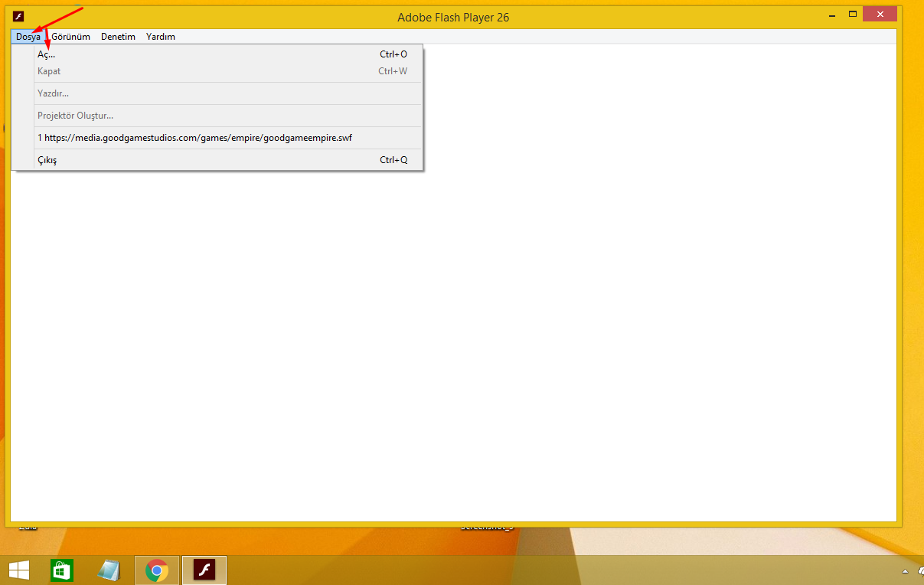Close the Adobe Flash Player window
Screen dimensions: 924x585
(x=880, y=15)
